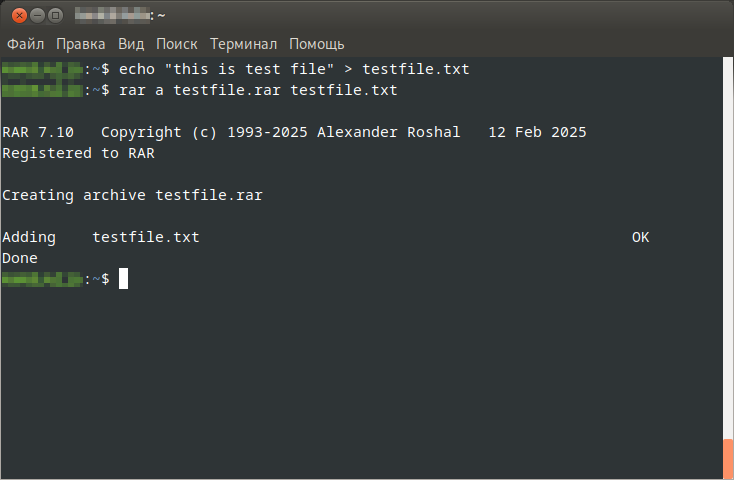Click the echo command line
This screenshot has height=480, width=734.
(294, 69)
